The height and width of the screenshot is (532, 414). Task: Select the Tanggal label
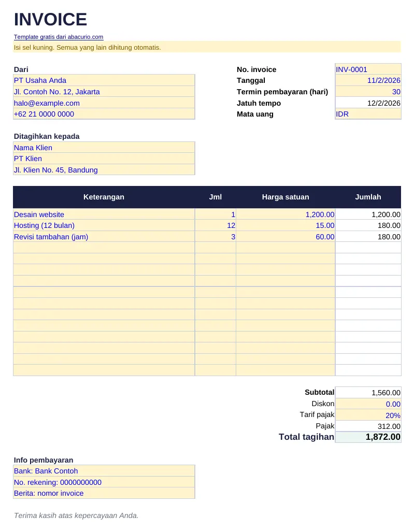point(251,80)
